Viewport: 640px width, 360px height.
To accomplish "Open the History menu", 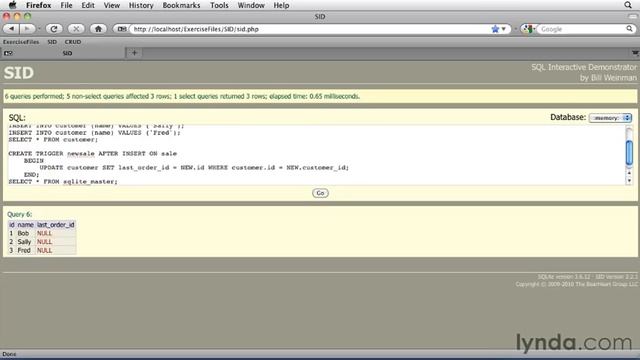I will (141, 5).
